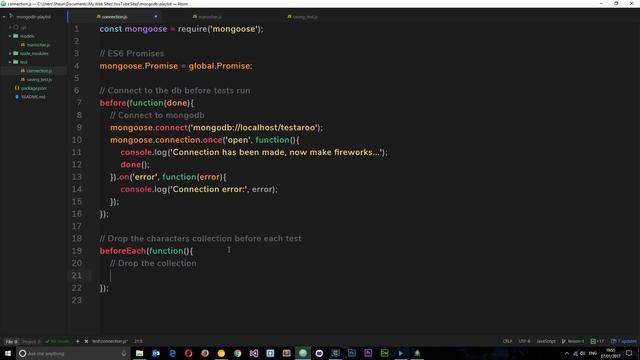640x360 pixels.
Task: Click the 21:5 cursor position indicator
Action: point(138,341)
